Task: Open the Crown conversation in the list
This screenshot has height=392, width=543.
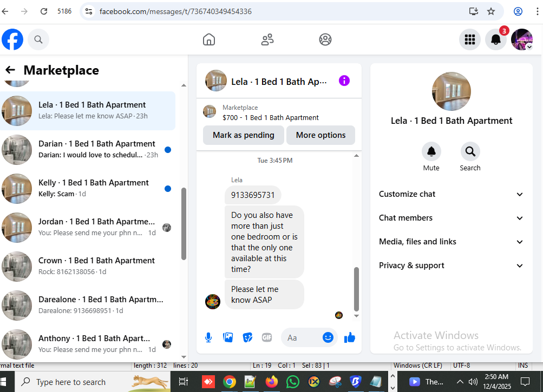Action: click(x=88, y=267)
